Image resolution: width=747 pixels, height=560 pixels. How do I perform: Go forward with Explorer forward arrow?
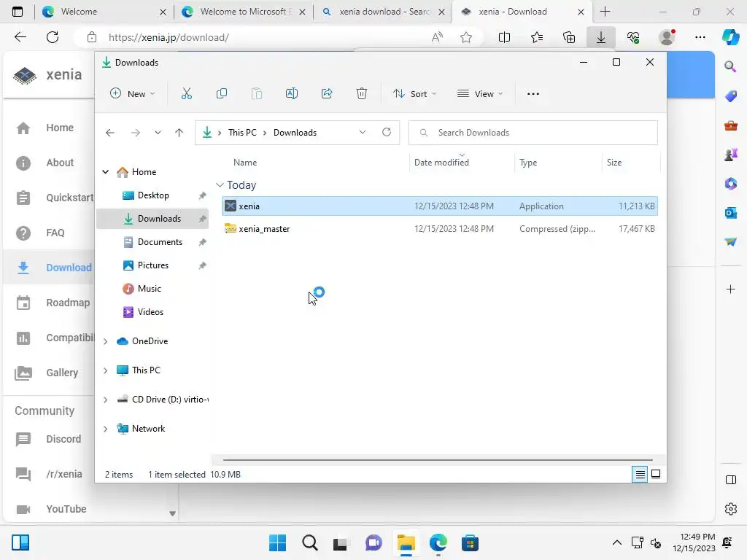click(x=135, y=133)
